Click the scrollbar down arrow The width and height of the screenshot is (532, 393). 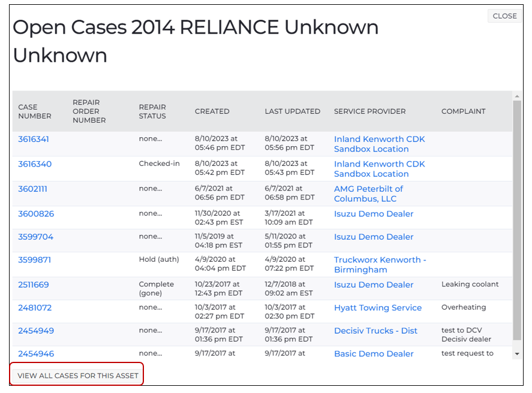coord(517,354)
